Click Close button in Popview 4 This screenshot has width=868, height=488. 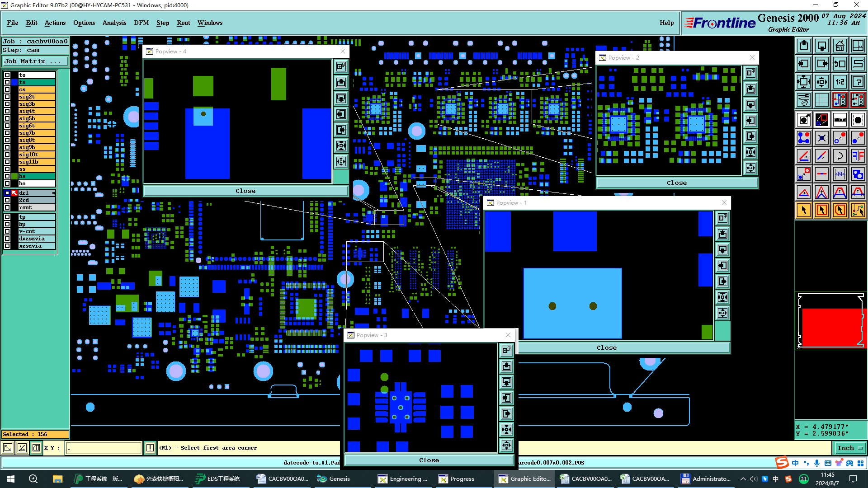click(x=245, y=191)
